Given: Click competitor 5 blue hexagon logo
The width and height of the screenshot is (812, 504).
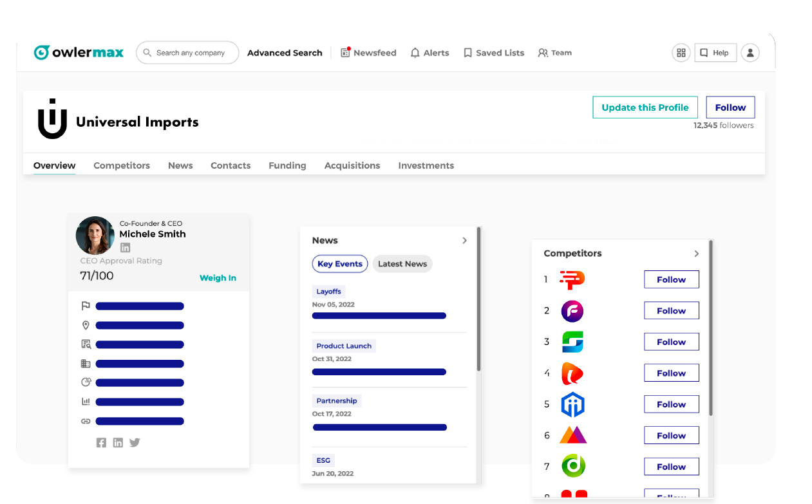Looking at the screenshot, I should [x=572, y=405].
